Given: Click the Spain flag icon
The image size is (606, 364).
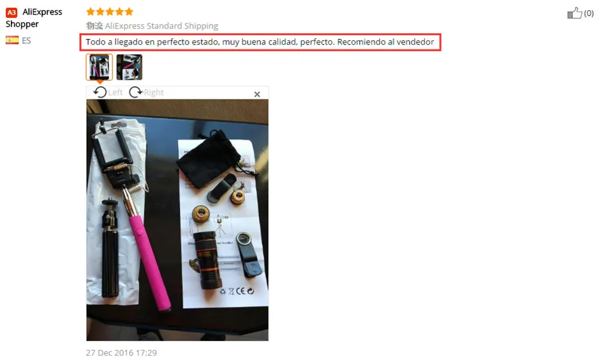Looking at the screenshot, I should 12,40.
